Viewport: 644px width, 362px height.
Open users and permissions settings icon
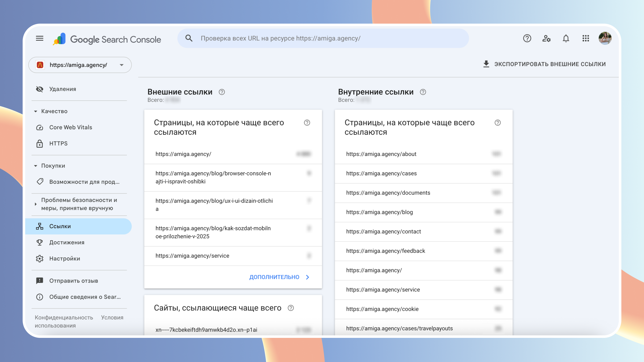click(546, 38)
